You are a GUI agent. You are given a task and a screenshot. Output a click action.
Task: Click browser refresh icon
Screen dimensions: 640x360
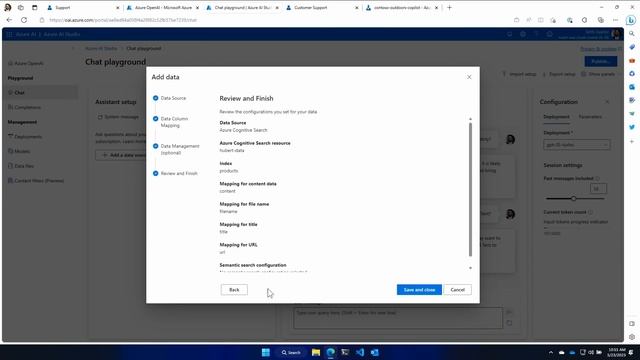(x=24, y=20)
